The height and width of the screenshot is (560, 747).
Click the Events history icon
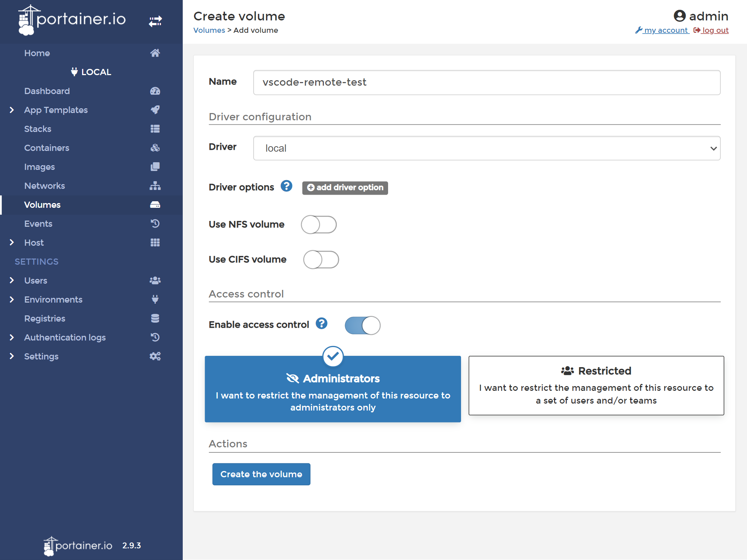point(154,223)
